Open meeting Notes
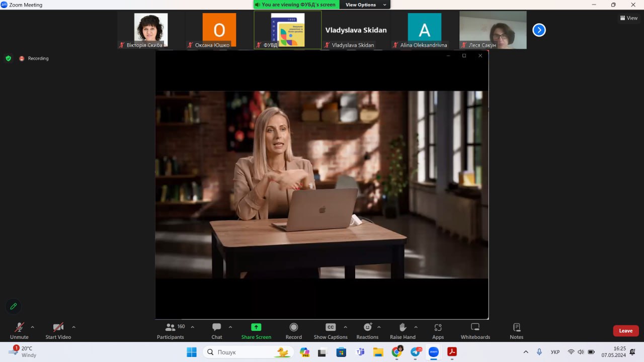The width and height of the screenshot is (644, 362). click(x=517, y=331)
